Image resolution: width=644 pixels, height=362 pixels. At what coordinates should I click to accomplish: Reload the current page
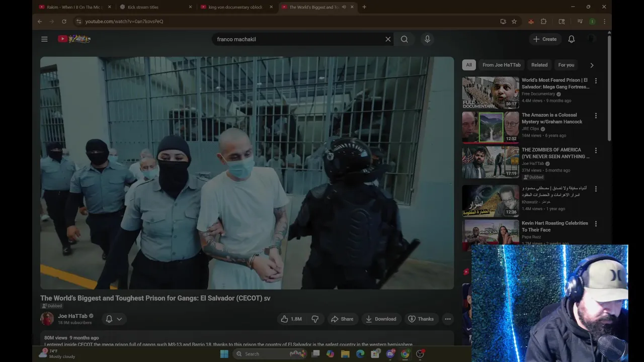pyautogui.click(x=64, y=22)
